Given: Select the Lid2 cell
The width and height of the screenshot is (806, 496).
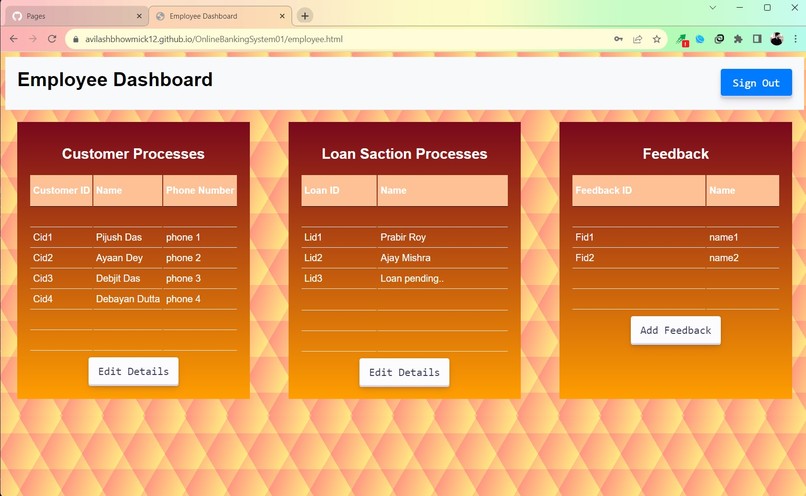Looking at the screenshot, I should 339,258.
